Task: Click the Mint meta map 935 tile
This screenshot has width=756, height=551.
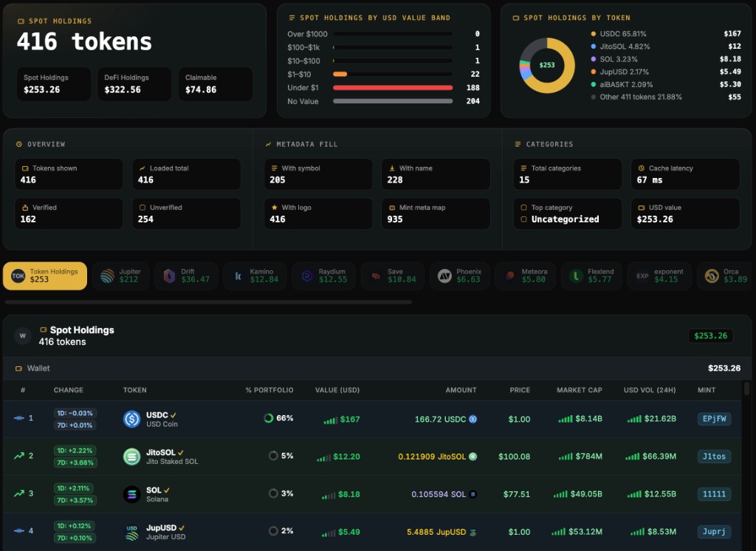Action: point(436,213)
